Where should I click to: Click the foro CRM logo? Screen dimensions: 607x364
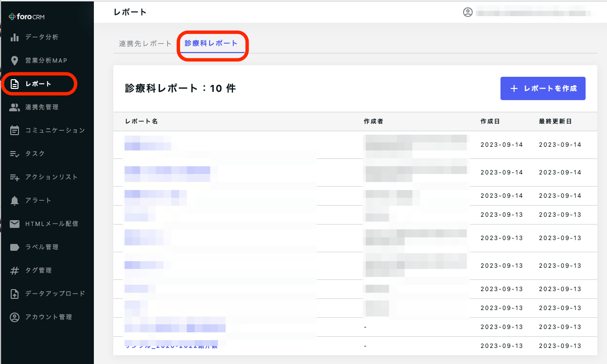[27, 17]
